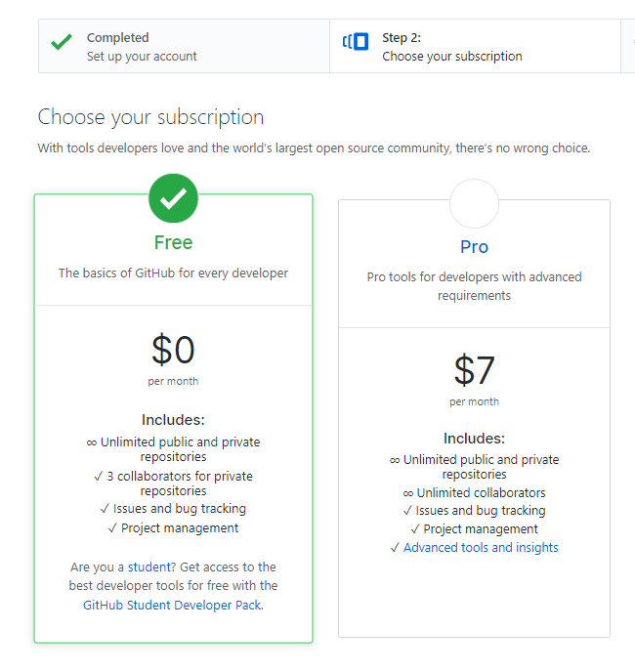Click the $7 per month price

pos(474,379)
